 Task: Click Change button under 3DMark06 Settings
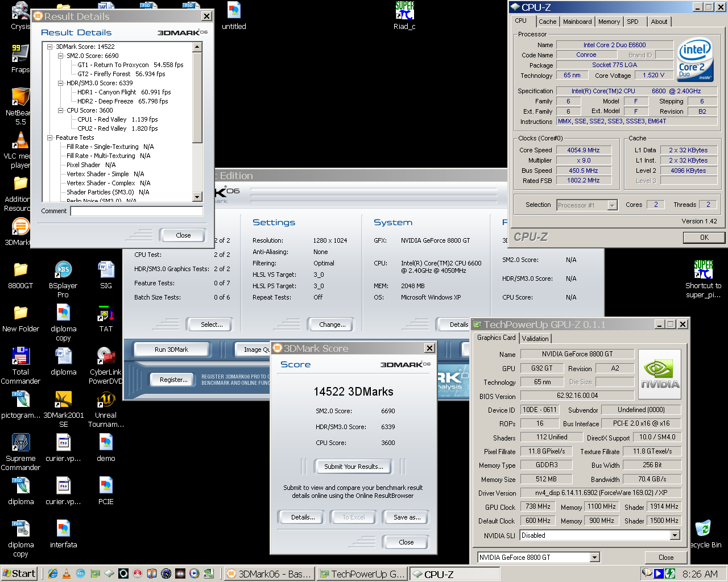pos(332,325)
